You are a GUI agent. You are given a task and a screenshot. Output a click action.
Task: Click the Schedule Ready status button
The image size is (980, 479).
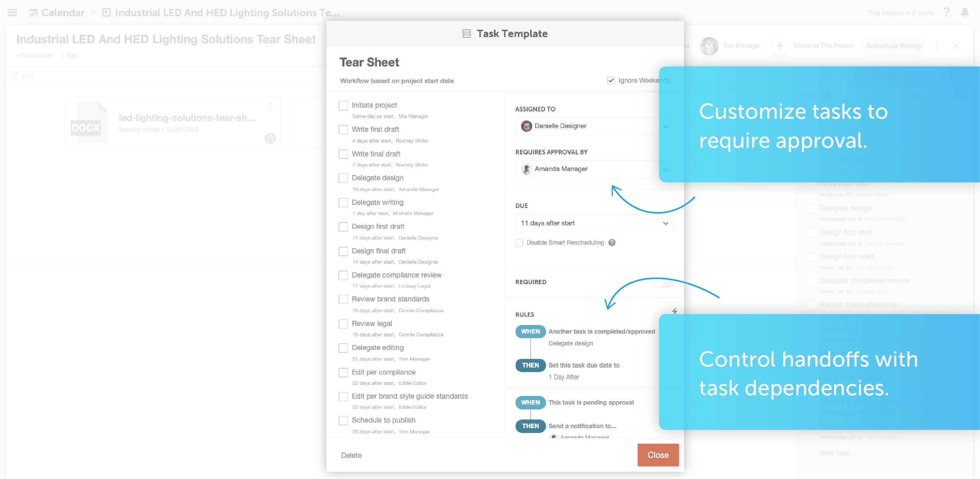894,46
